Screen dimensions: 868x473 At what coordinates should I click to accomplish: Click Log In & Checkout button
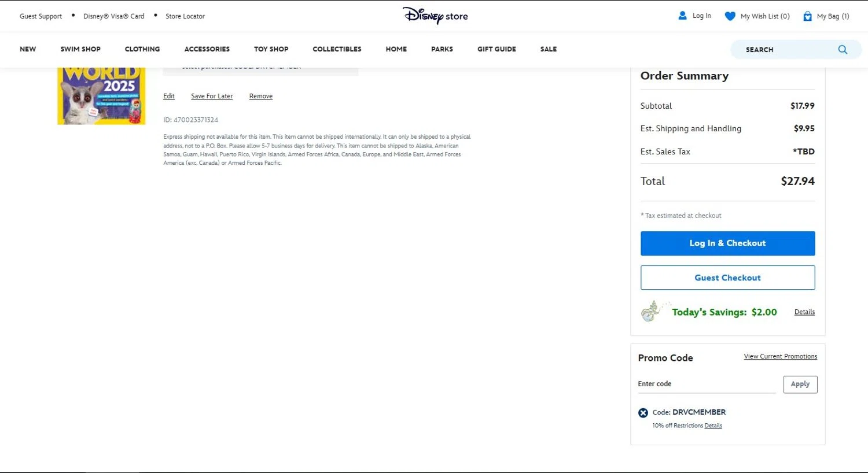coord(727,243)
